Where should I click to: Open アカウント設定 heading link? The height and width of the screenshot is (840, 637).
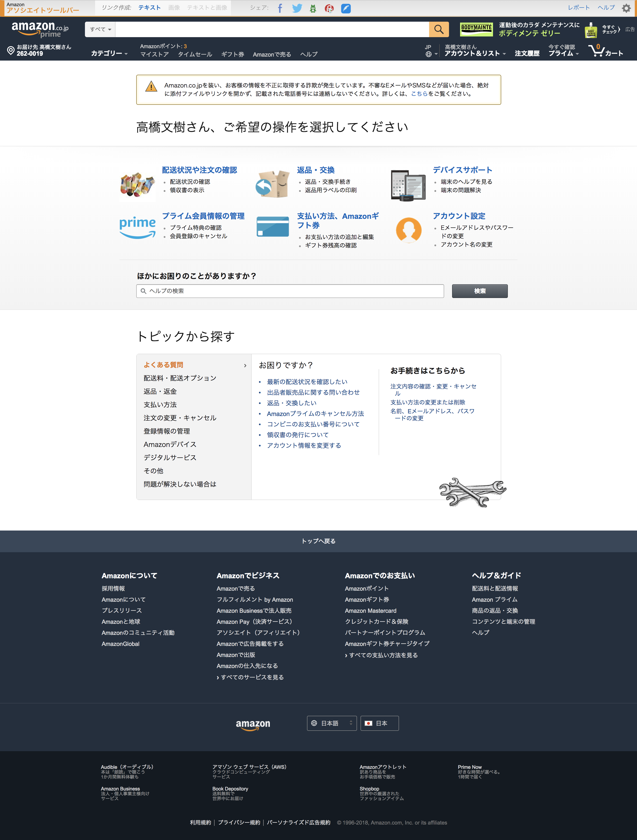point(459,216)
